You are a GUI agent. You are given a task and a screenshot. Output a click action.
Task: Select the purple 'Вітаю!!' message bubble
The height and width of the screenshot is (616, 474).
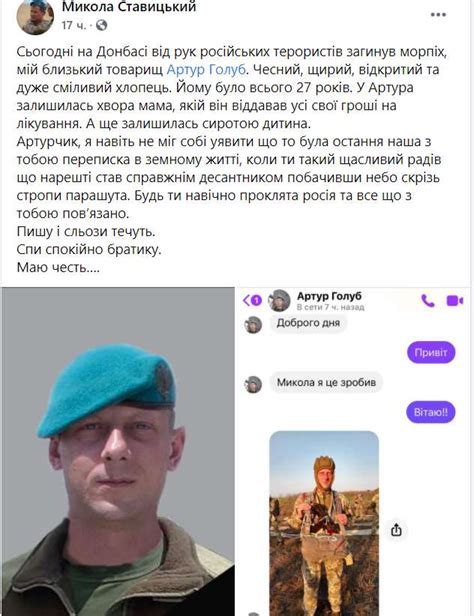tap(430, 412)
